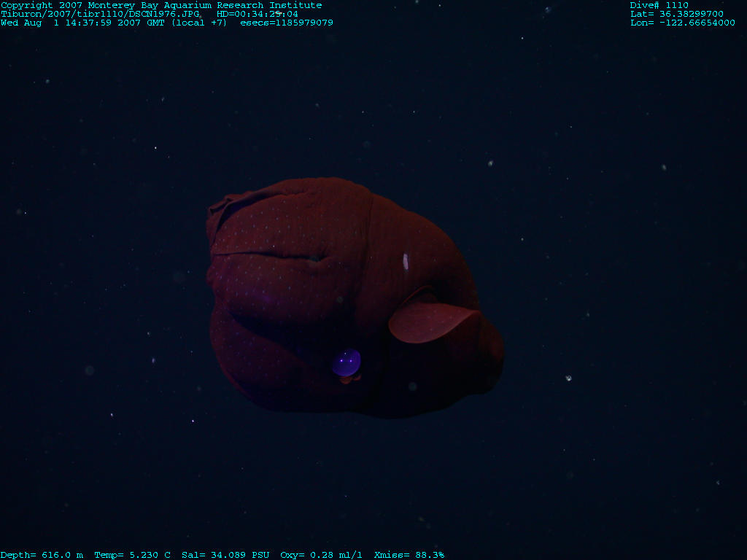Click the Depth= 616.0 m readout
The width and height of the screenshot is (747, 560).
42,555
